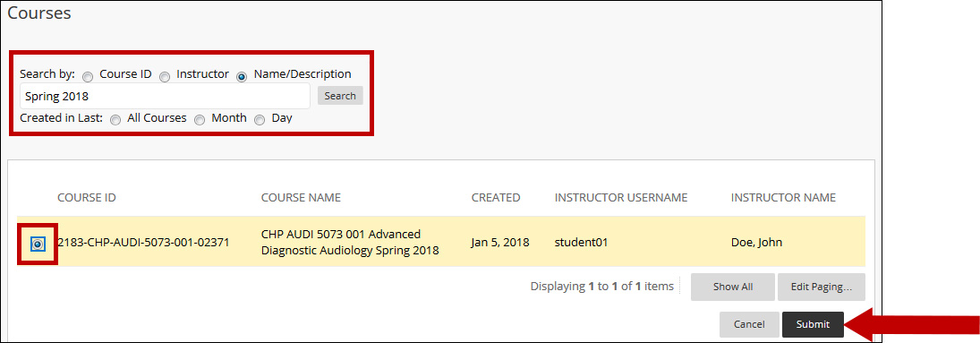The image size is (980, 343).
Task: Click the search text field containing Spring 2018
Action: tap(165, 97)
